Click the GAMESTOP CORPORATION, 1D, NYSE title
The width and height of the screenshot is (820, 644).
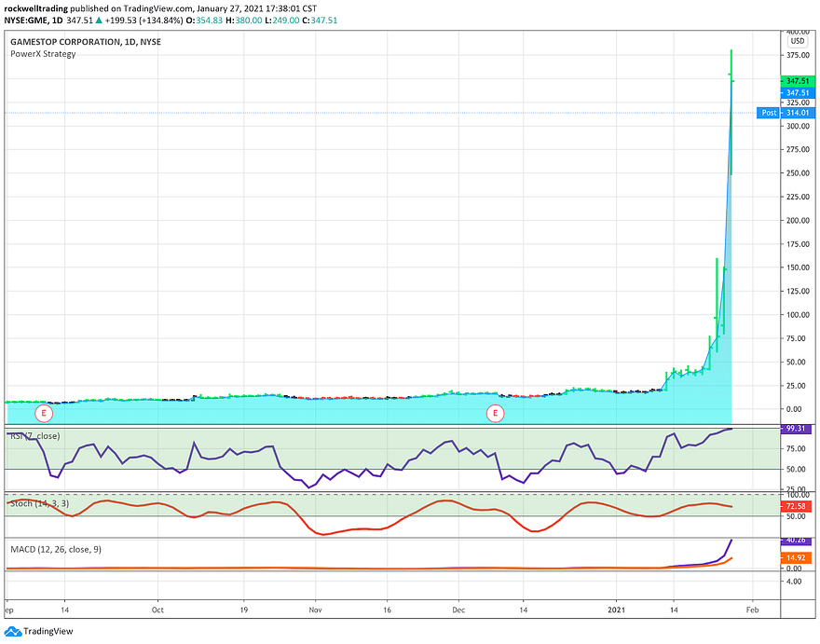[x=86, y=42]
